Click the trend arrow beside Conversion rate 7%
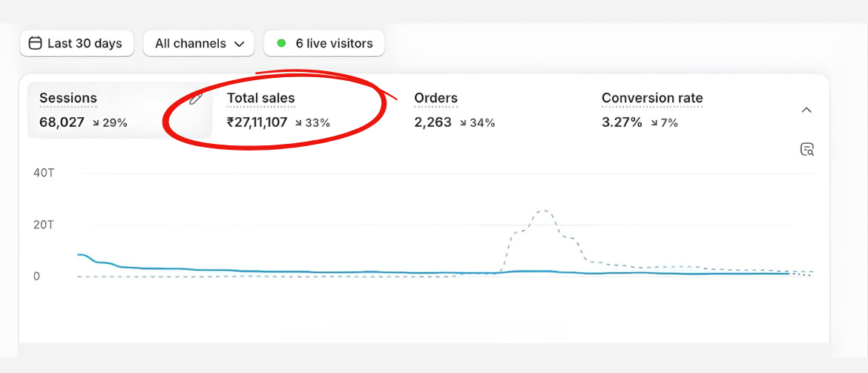Screen dimensions: 868x373 pyautogui.click(x=654, y=123)
